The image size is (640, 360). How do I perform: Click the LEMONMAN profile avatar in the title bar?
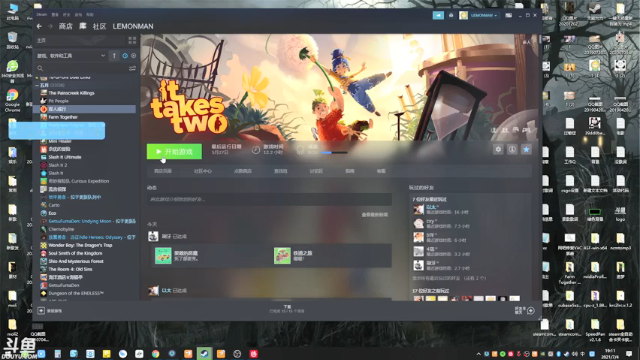tap(463, 16)
